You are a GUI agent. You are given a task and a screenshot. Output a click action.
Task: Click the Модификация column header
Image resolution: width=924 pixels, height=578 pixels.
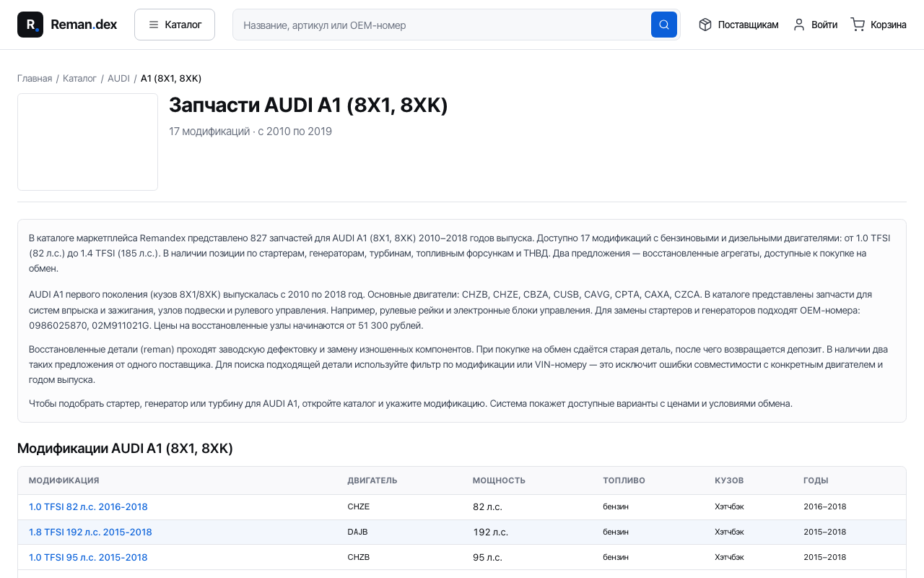click(x=64, y=480)
